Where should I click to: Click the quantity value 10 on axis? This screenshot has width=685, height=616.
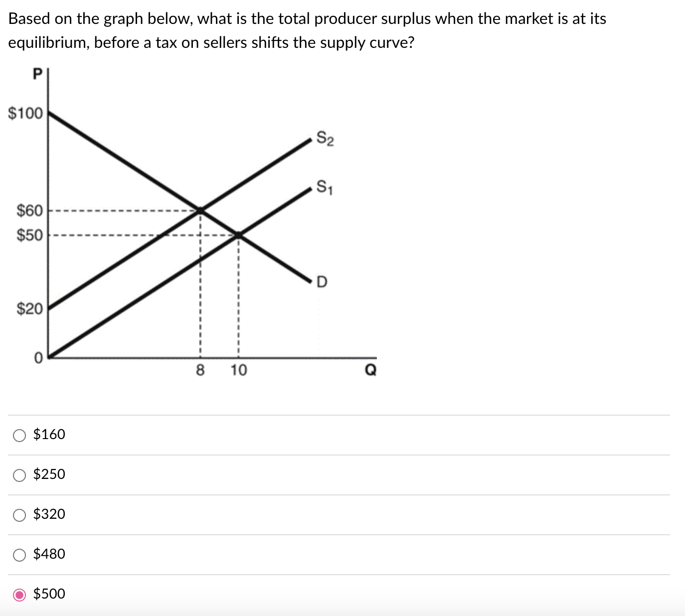coord(238,370)
